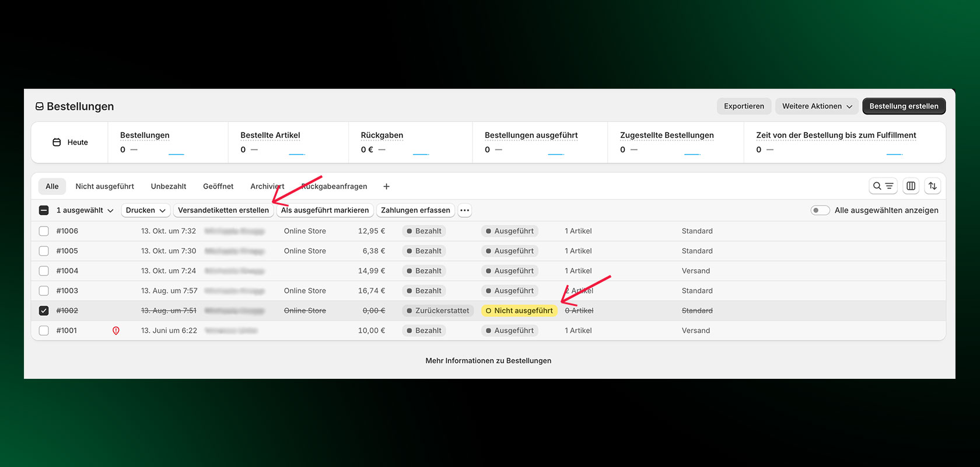
Task: Click the Zurückerstattet payment badge
Action: (437, 311)
